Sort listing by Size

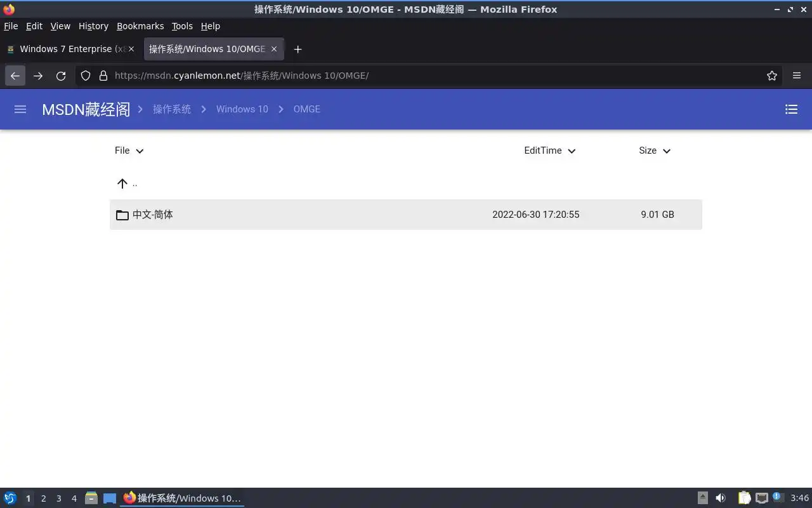655,150
